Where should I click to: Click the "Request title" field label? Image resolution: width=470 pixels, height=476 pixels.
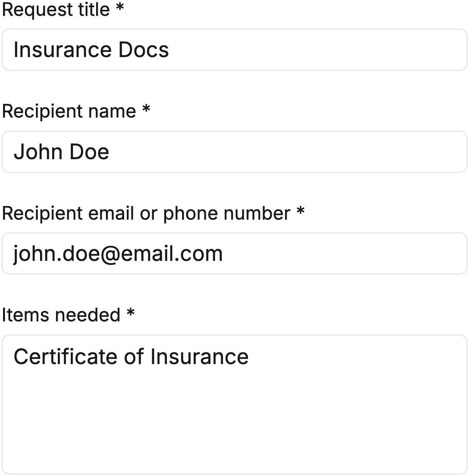pyautogui.click(x=56, y=9)
